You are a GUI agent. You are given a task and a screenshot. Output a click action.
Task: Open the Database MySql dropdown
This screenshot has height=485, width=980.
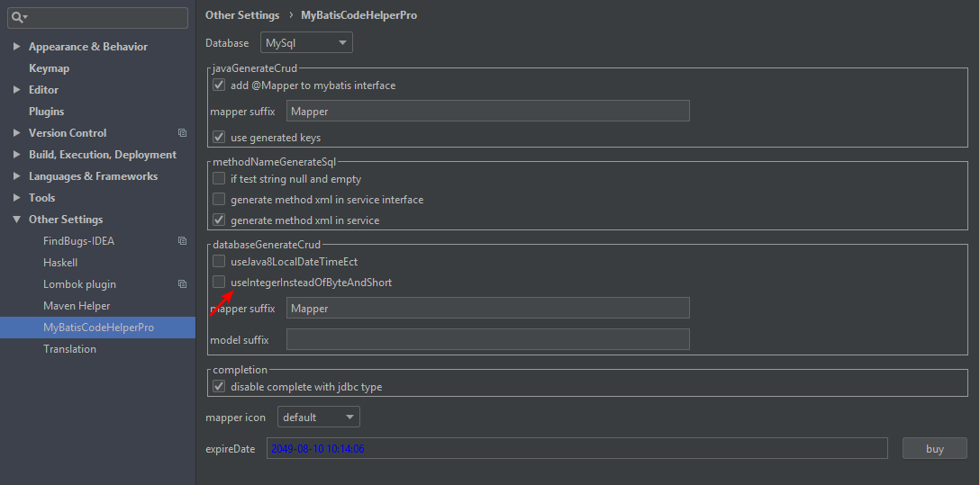(306, 42)
